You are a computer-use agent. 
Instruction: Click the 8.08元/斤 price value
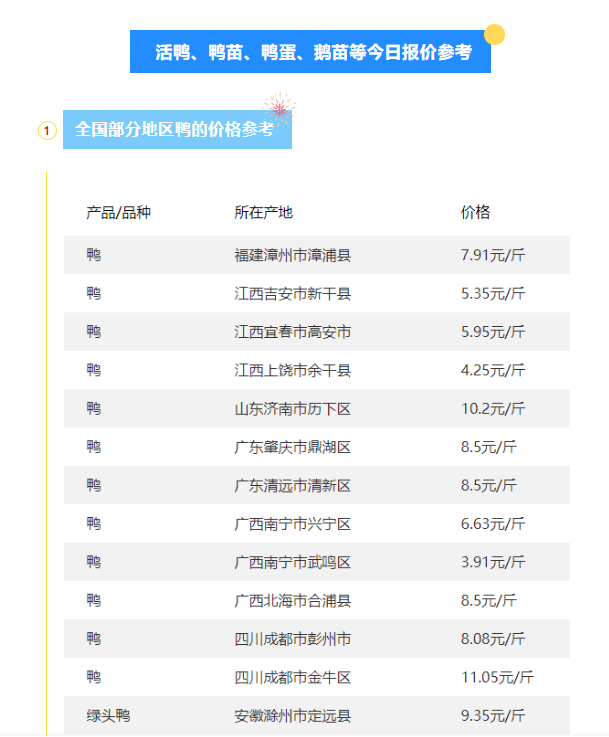[492, 639]
